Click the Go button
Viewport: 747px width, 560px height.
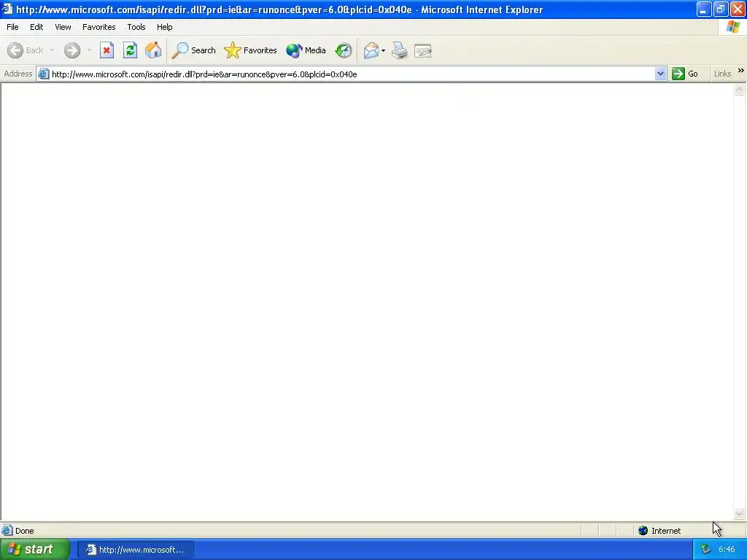pos(685,74)
